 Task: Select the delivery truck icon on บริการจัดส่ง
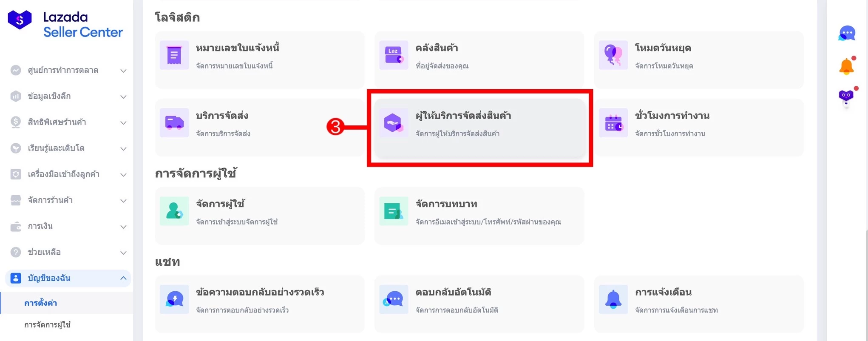(174, 123)
